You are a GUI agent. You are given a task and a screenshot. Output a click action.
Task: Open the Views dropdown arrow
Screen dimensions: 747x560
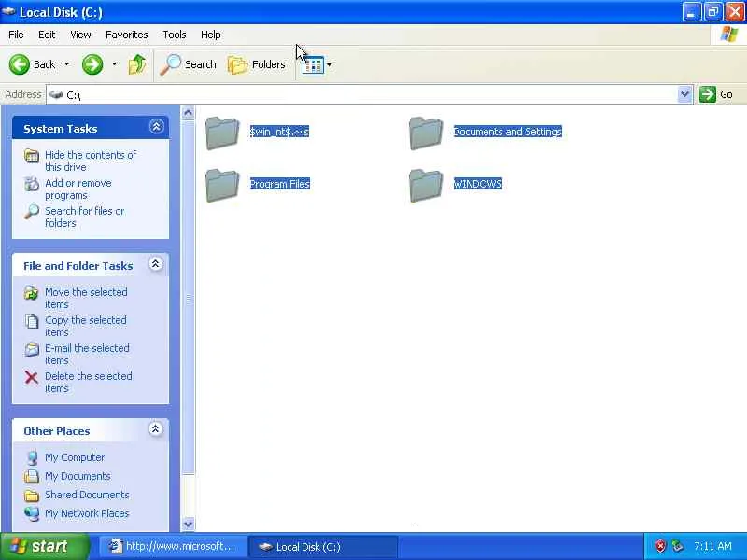(330, 64)
